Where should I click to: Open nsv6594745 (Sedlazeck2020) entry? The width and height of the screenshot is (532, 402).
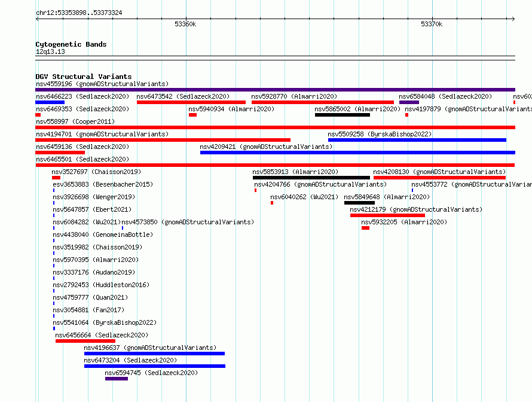click(151, 373)
